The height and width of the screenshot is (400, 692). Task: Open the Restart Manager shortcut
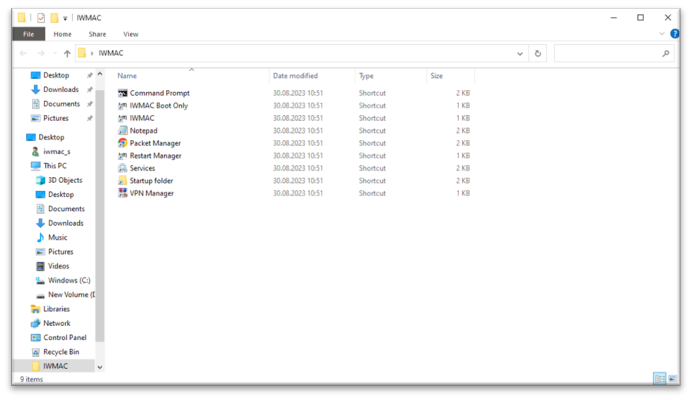point(155,156)
